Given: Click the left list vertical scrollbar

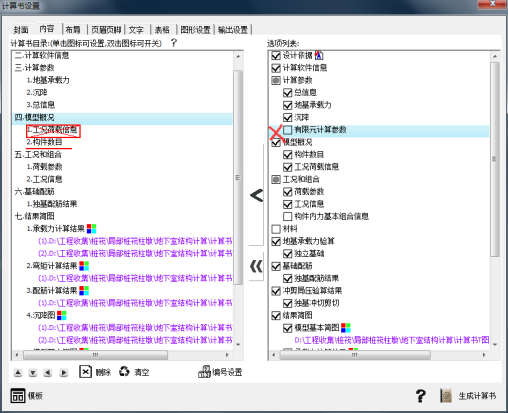Looking at the screenshot, I should coord(238,200).
